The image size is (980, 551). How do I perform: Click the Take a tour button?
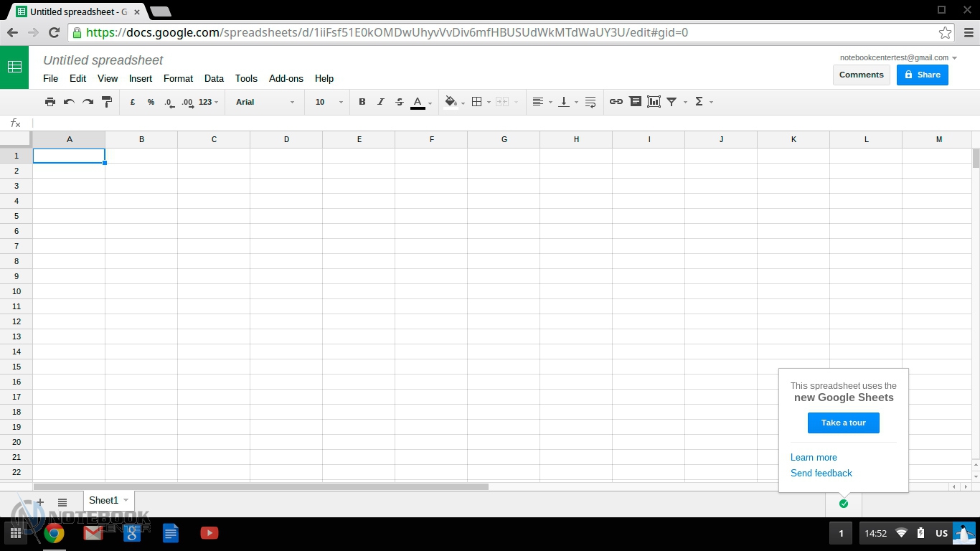pos(843,423)
